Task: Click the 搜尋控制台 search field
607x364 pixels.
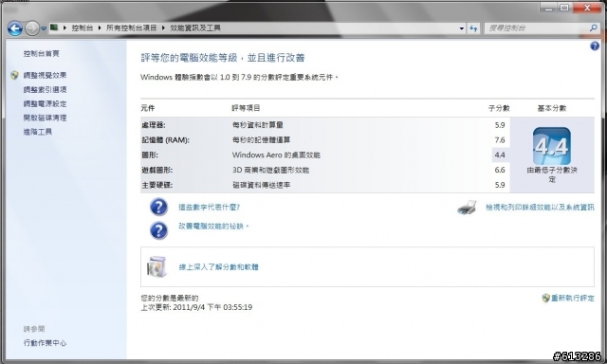Action: click(x=537, y=27)
